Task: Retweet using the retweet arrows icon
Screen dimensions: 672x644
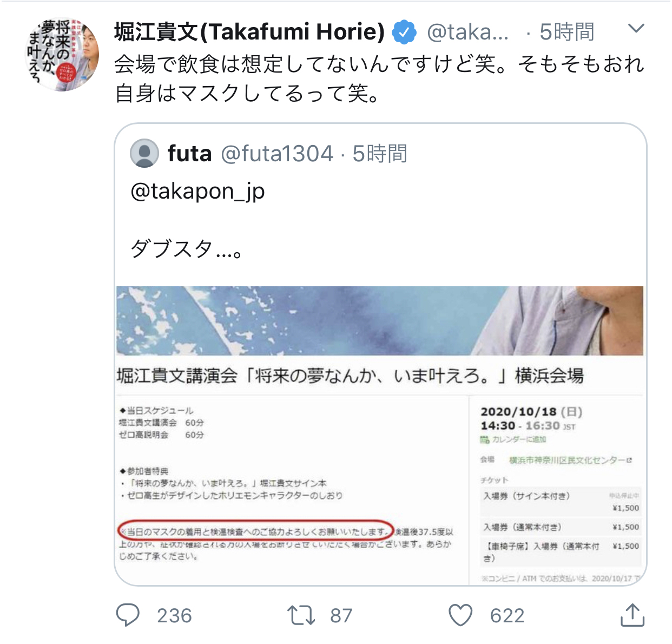Action: (x=301, y=615)
